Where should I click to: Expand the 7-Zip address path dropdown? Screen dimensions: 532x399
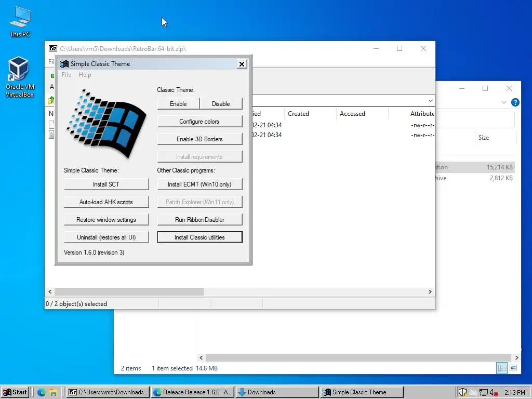(430, 101)
